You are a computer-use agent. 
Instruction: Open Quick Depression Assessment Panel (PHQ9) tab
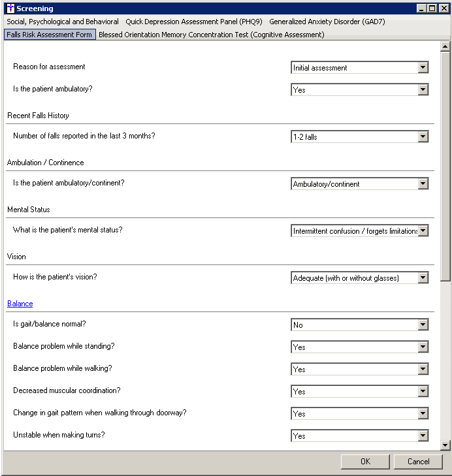[194, 22]
